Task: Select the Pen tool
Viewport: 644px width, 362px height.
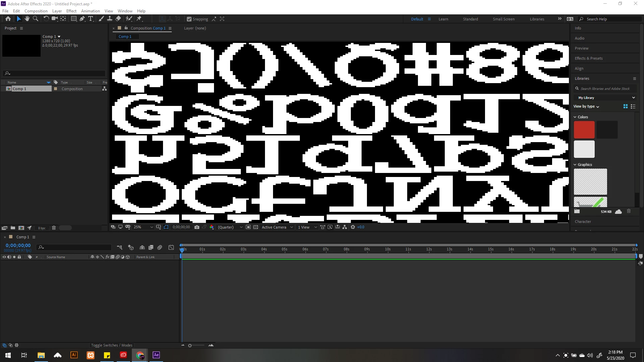Action: (82, 19)
